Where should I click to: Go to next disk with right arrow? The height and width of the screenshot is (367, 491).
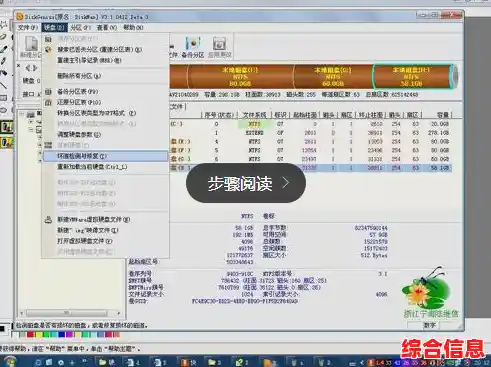(x=35, y=68)
